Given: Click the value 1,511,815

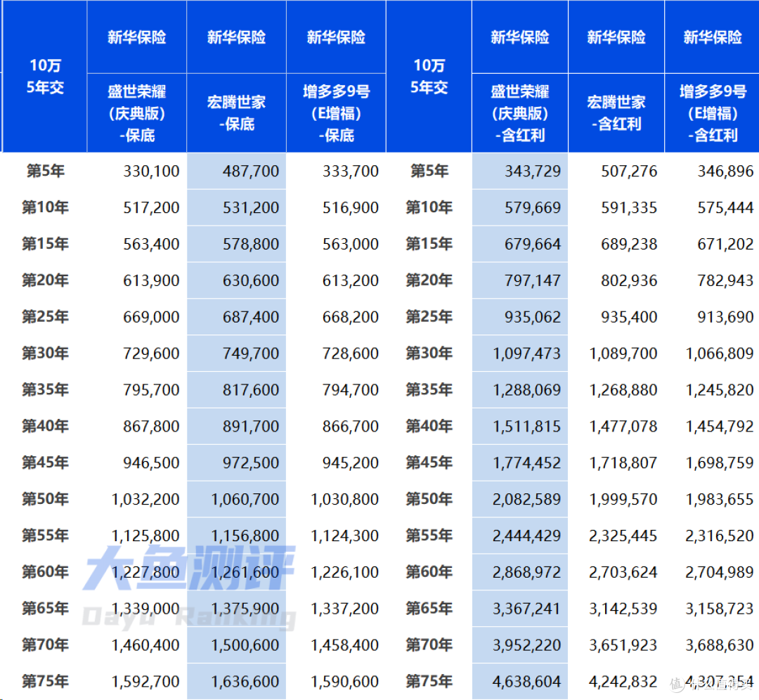Looking at the screenshot, I should 526,427.
